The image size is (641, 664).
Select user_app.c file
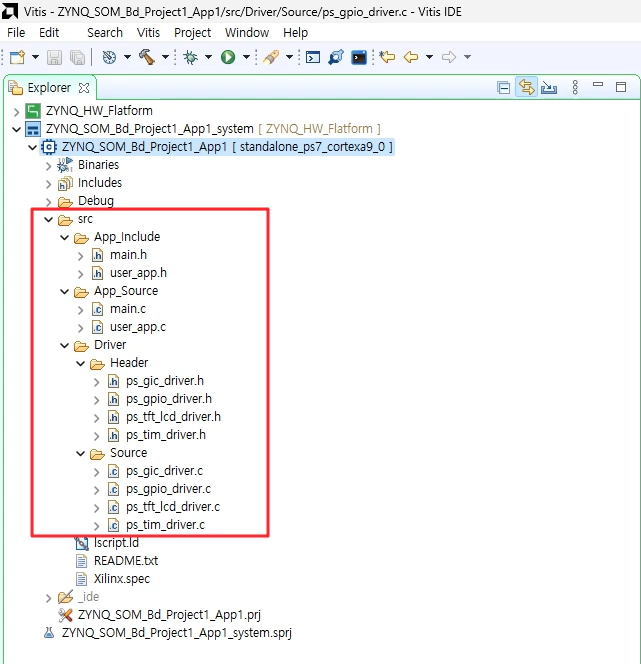[x=138, y=327]
